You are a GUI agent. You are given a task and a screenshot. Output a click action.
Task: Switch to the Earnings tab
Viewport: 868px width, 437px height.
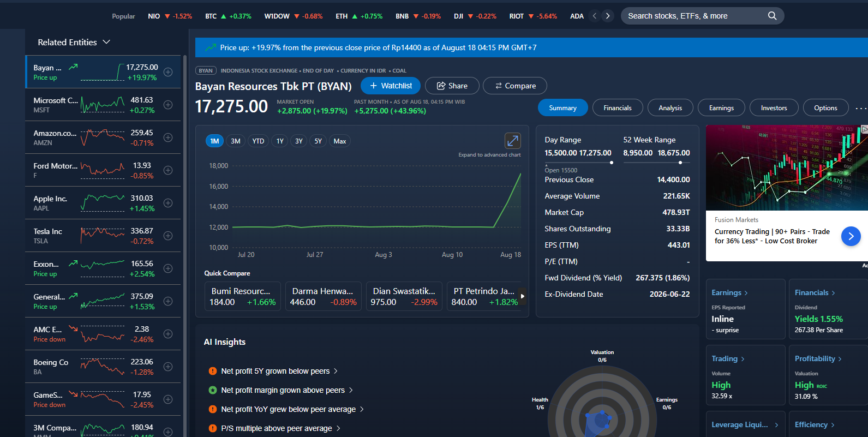(721, 108)
